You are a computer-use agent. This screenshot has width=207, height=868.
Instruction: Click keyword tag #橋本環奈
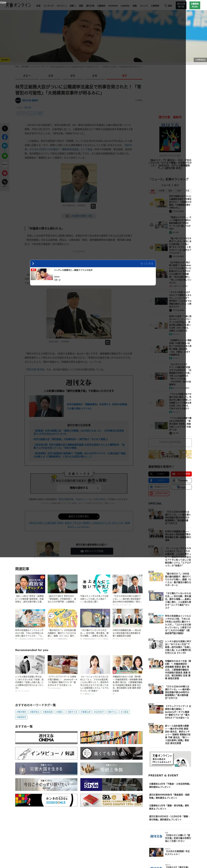coord(21,712)
